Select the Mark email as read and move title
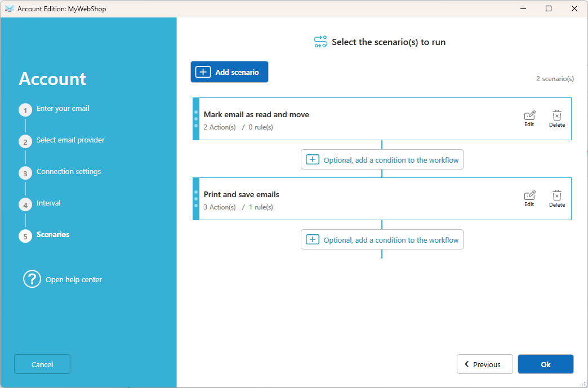Image resolution: width=588 pixels, height=388 pixels. point(256,114)
